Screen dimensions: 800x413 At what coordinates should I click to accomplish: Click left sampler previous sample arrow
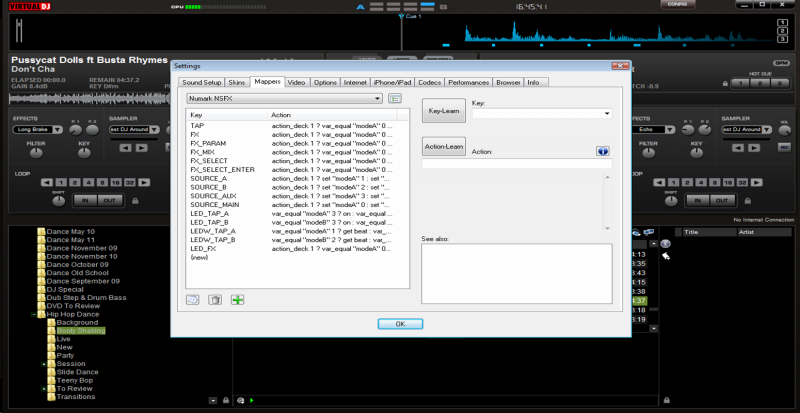[126, 148]
